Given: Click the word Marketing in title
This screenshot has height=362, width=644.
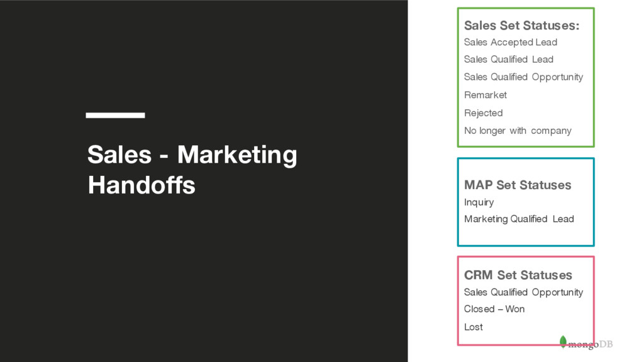Looking at the screenshot, I should tap(237, 155).
